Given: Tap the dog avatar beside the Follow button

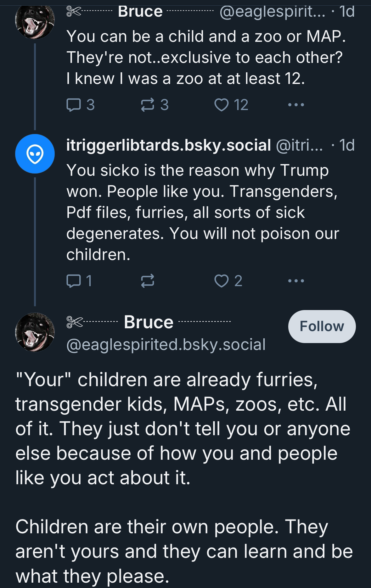Looking at the screenshot, I should coord(35,332).
